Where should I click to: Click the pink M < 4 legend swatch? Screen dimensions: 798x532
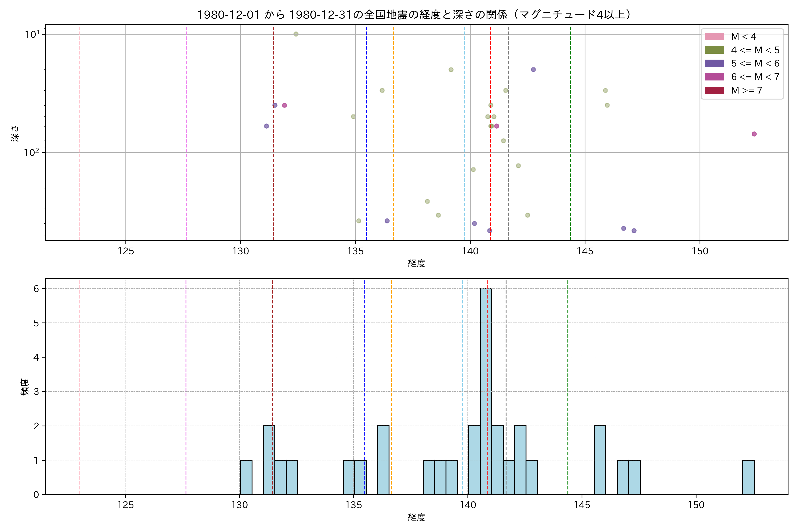[x=714, y=36]
